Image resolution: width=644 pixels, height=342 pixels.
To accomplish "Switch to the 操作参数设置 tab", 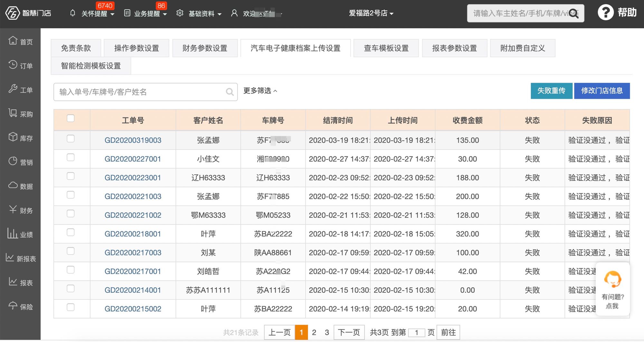I will click(137, 48).
